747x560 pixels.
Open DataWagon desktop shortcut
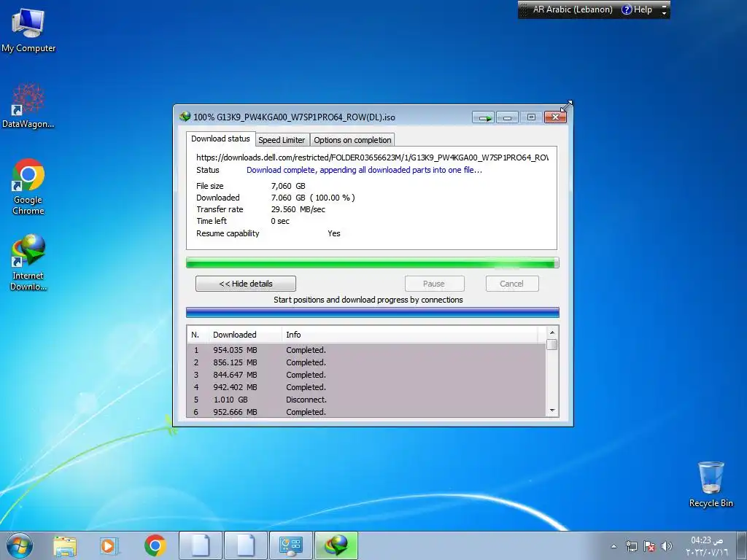(28, 106)
